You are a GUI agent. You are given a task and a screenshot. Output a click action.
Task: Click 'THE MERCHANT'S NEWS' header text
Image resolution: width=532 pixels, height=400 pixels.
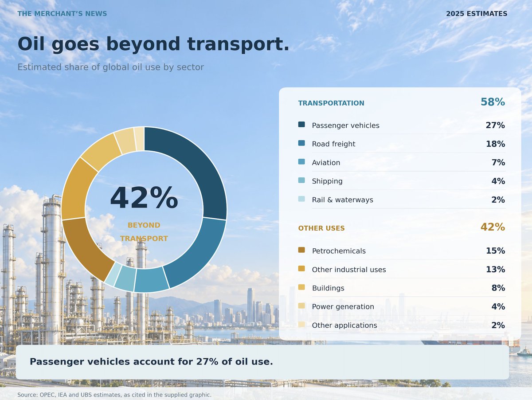click(x=62, y=14)
